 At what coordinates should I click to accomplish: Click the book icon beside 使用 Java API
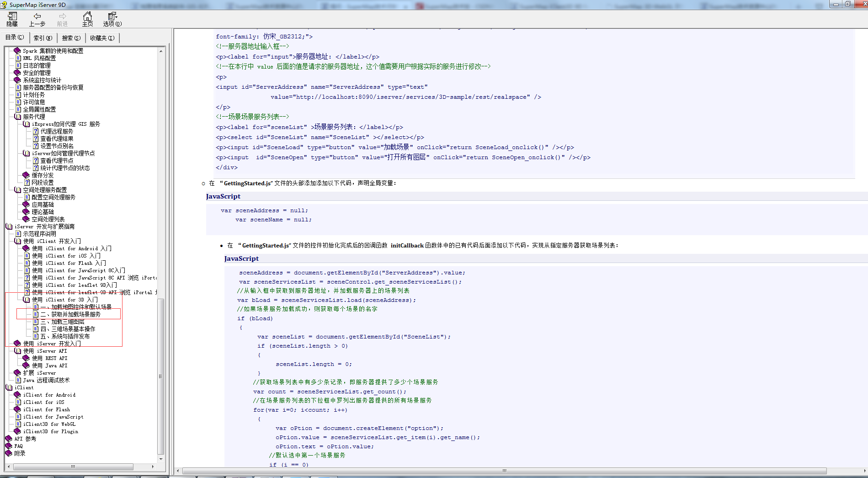click(26, 365)
